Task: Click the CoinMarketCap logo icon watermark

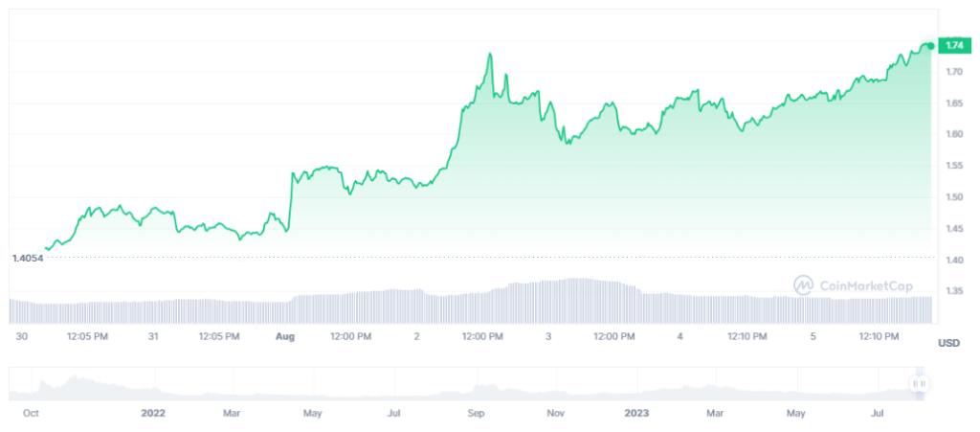Action: [803, 284]
